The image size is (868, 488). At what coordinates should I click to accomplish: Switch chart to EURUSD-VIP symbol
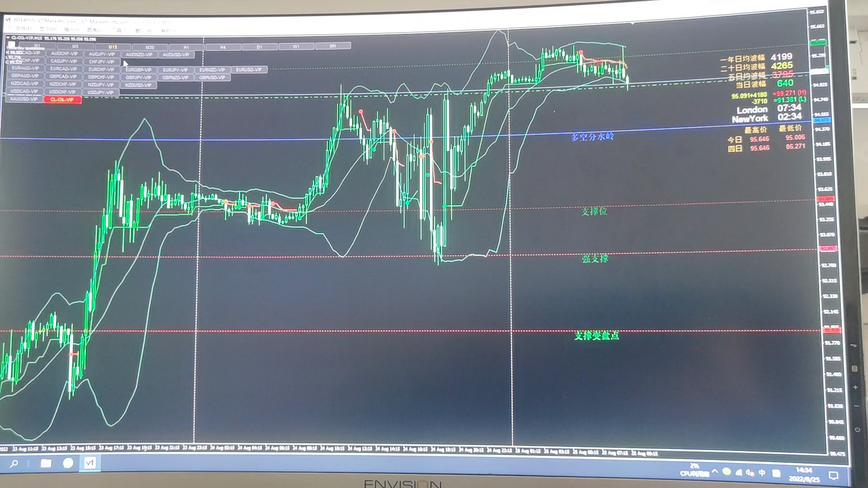click(x=249, y=70)
